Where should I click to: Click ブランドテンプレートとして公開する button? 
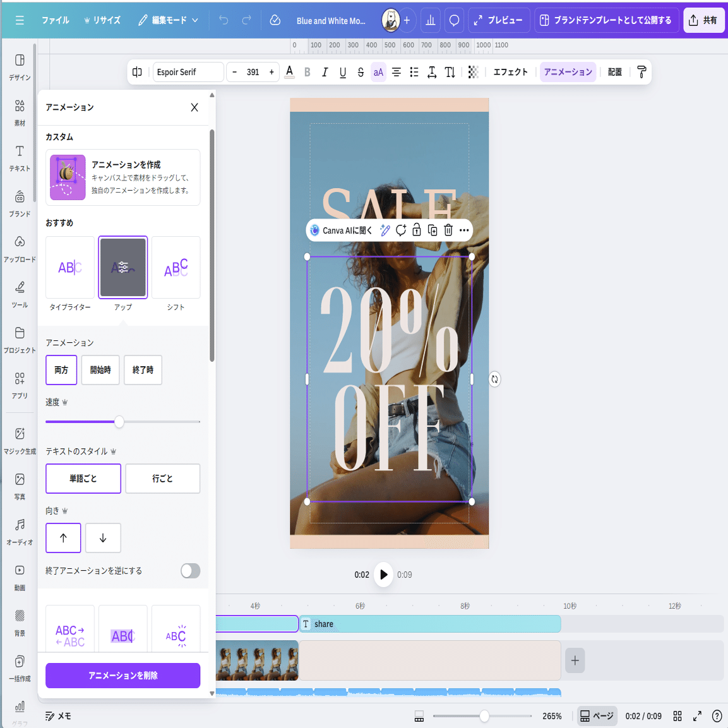(606, 20)
